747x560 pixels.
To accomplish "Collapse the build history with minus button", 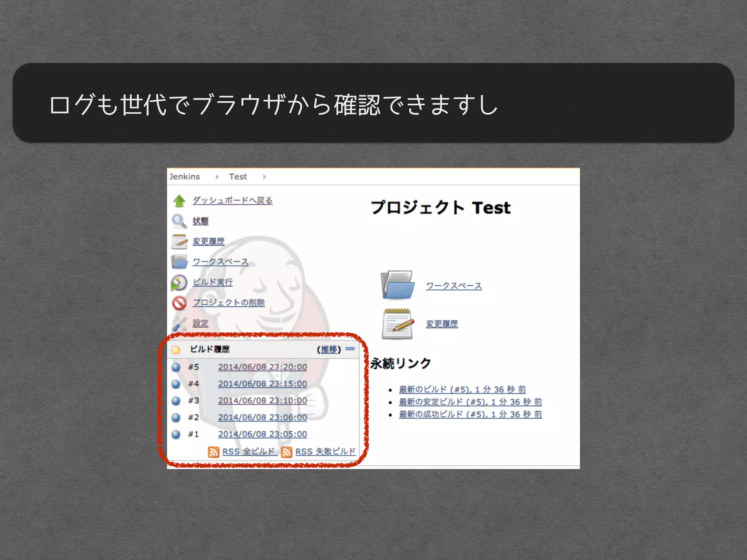I will pyautogui.click(x=350, y=349).
